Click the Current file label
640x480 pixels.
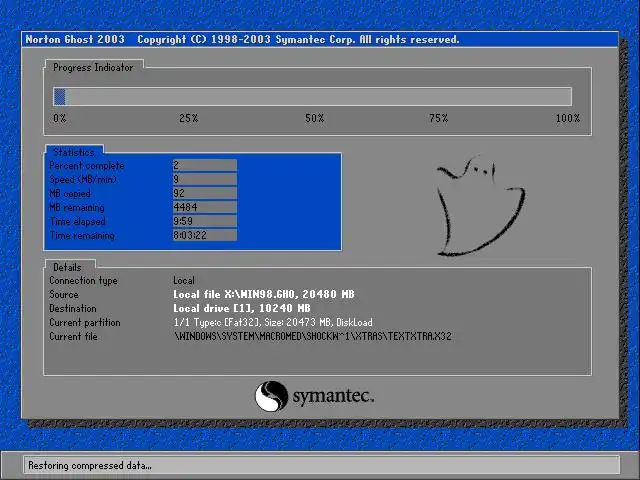pos(73,336)
